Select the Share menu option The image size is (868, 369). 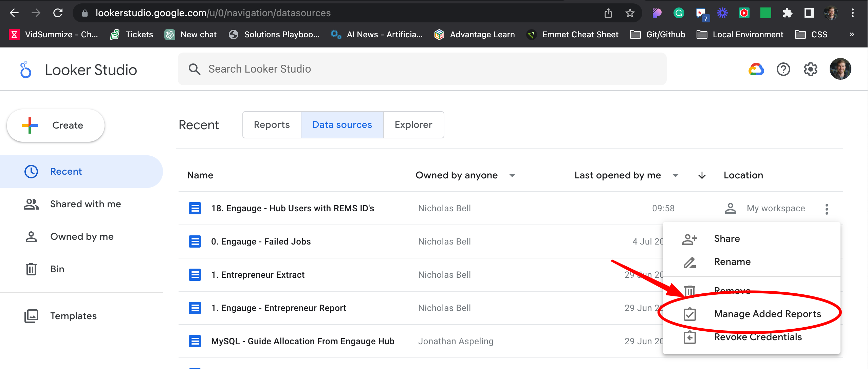[x=726, y=238]
